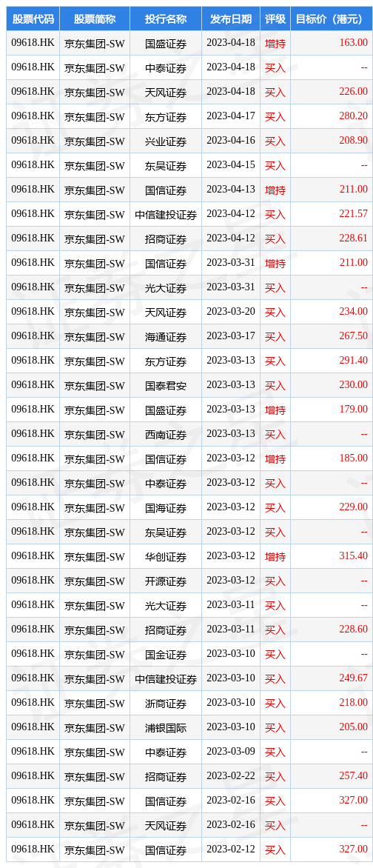Select 海通证券 broker name
Image resolution: width=373 pixels, height=868 pixels.
coord(166,336)
